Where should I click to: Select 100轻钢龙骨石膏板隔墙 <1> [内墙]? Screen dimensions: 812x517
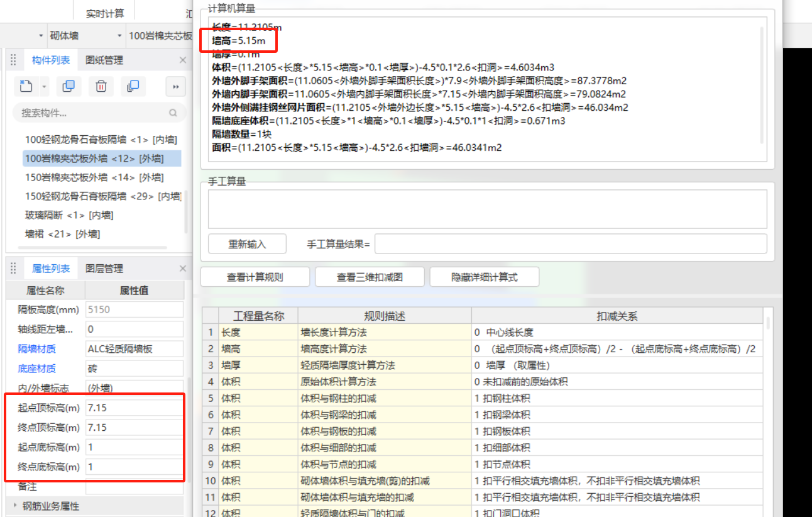[x=101, y=140]
